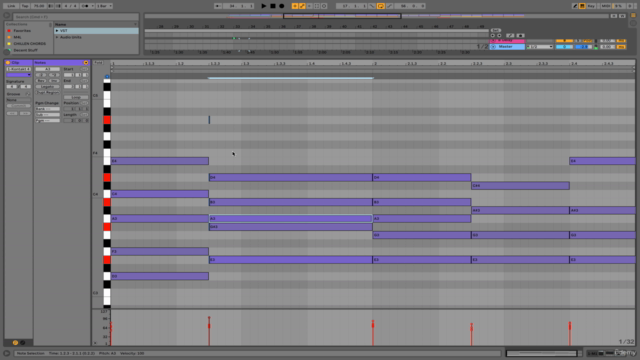The height and width of the screenshot is (360, 640).
Task: Click the Tap tempo button
Action: pos(25,6)
